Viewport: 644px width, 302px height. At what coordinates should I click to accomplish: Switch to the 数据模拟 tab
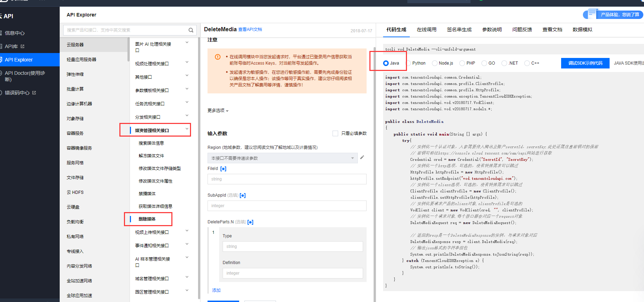(582, 29)
